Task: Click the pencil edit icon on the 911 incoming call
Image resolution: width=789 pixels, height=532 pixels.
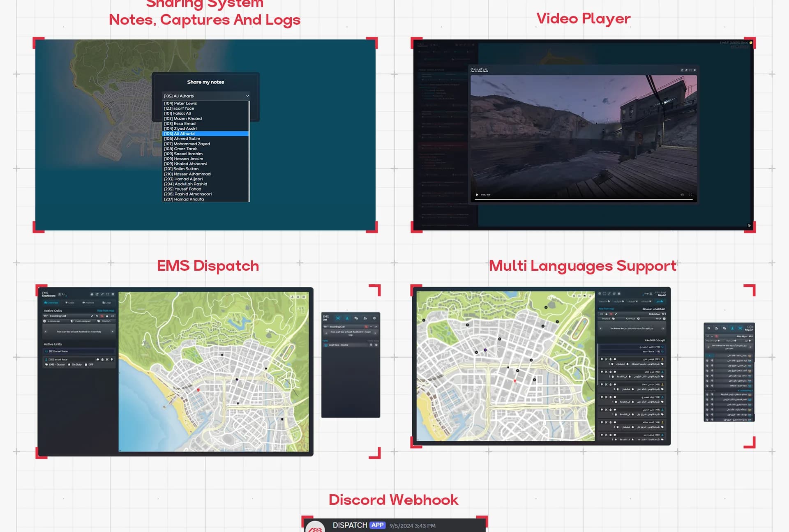Action: coord(92,316)
